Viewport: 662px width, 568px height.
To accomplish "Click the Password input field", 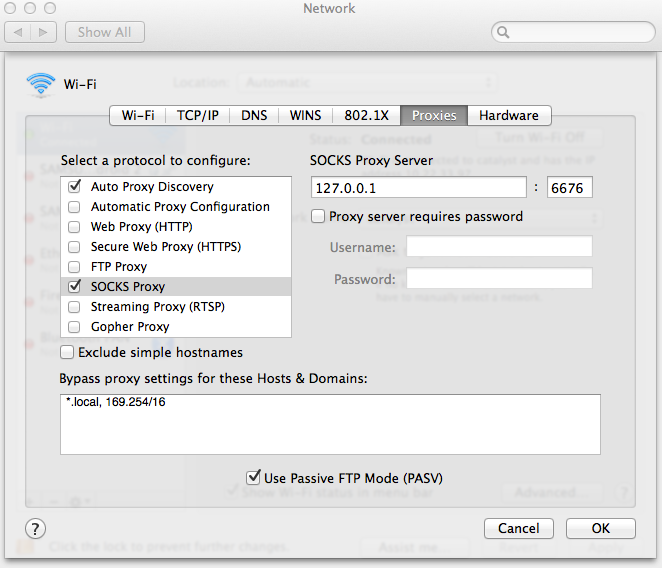I will coord(499,278).
